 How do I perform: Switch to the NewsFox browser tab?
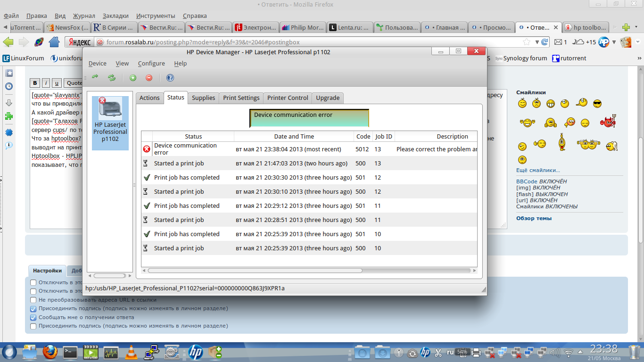(67, 27)
